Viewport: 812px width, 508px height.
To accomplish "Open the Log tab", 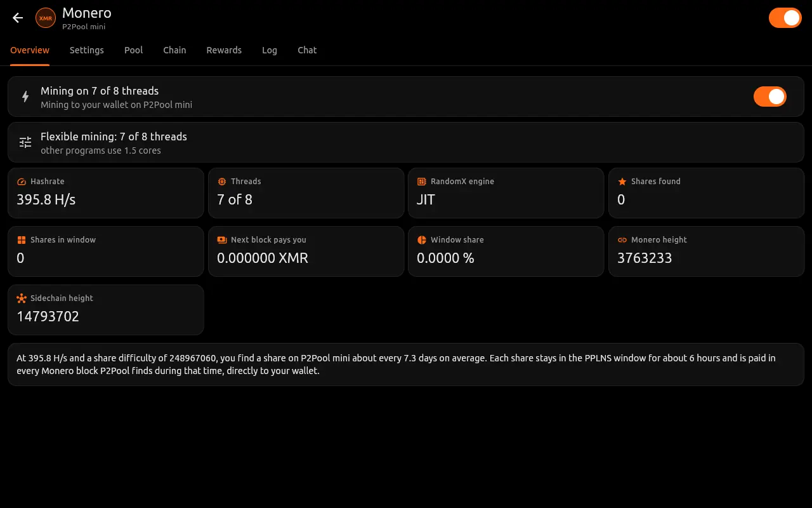I will coord(270,50).
